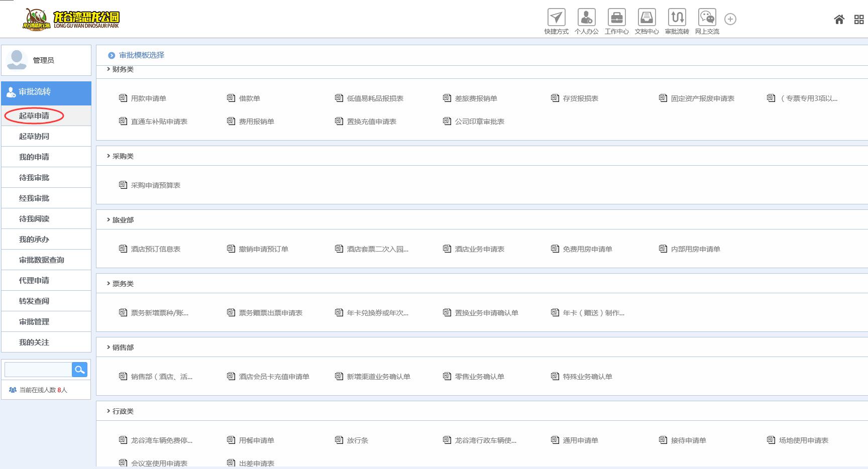Screen dimensions: 868x469
Task: Open the 文档中心 document center icon
Action: (646, 18)
